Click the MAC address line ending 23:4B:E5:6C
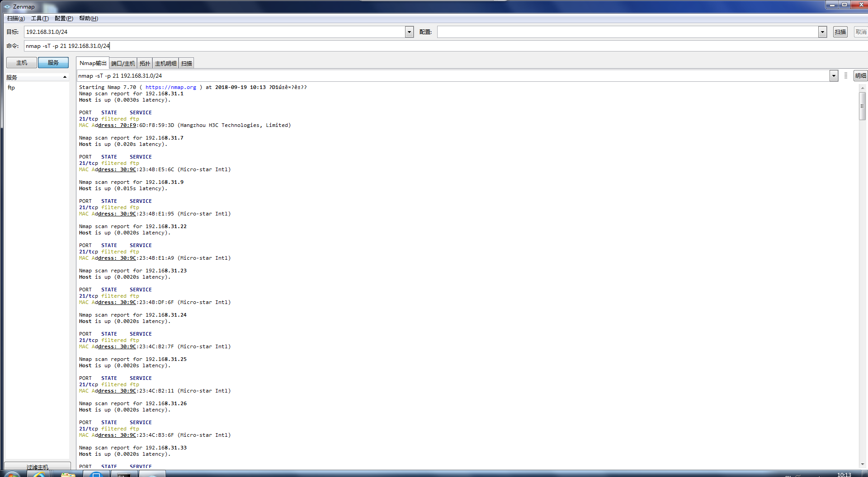Viewport: 868px width, 477px height. pos(155,170)
